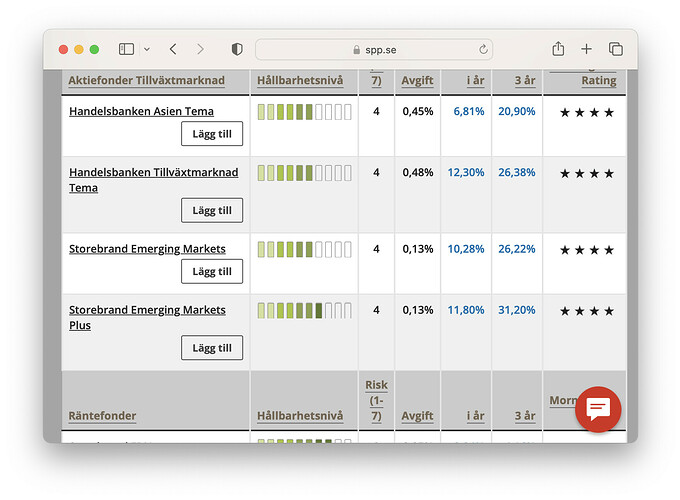Open a new tab with plus icon
The height and width of the screenshot is (500, 680).
[x=587, y=49]
